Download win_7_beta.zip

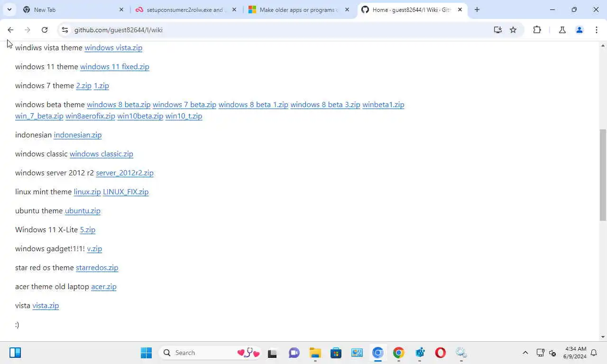(39, 116)
